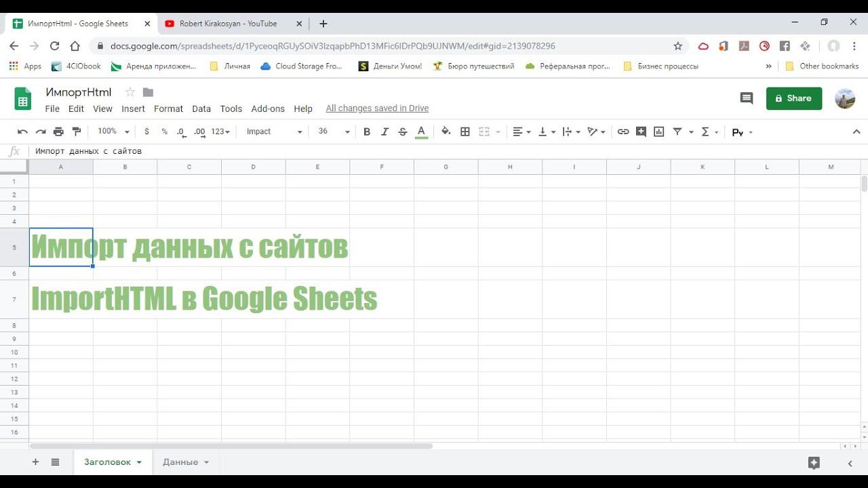
Task: Hide the menus with caret arrow
Action: pos(856,131)
